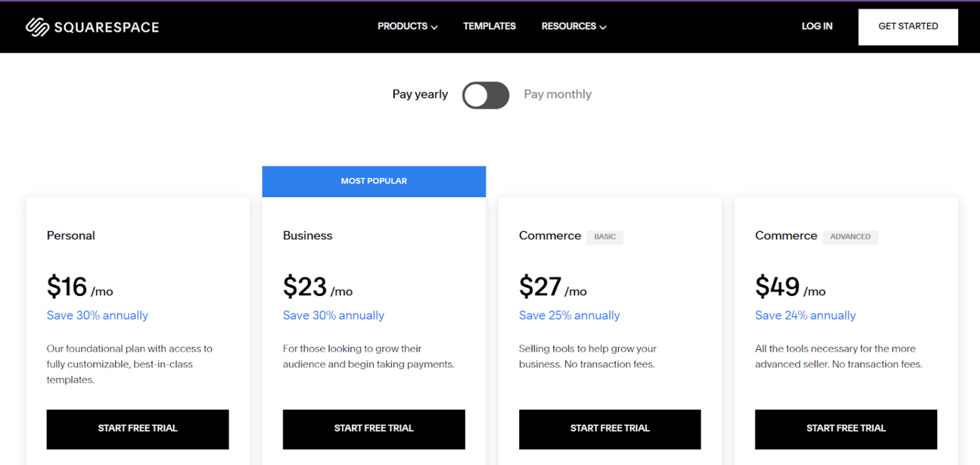
Task: Click the Squarespace logo icon
Action: coord(38,26)
